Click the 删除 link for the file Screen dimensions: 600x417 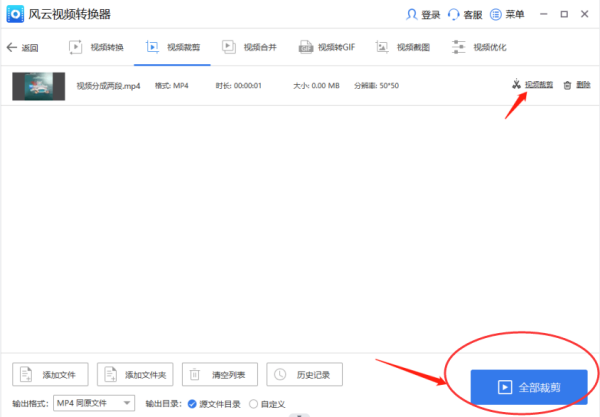point(584,85)
